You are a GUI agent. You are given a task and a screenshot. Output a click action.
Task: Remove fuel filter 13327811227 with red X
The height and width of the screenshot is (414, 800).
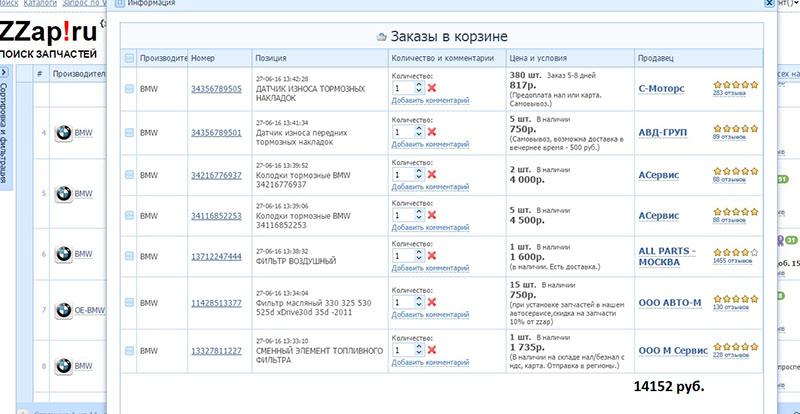[x=432, y=350]
